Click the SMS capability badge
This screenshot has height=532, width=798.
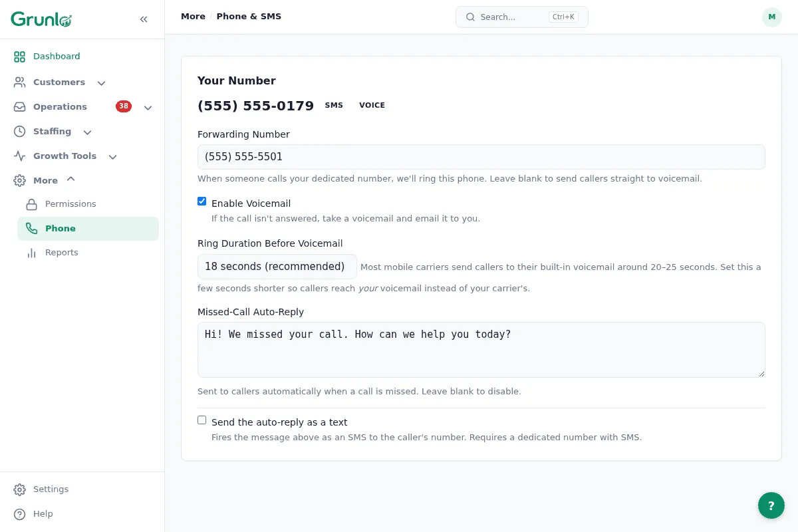click(334, 105)
